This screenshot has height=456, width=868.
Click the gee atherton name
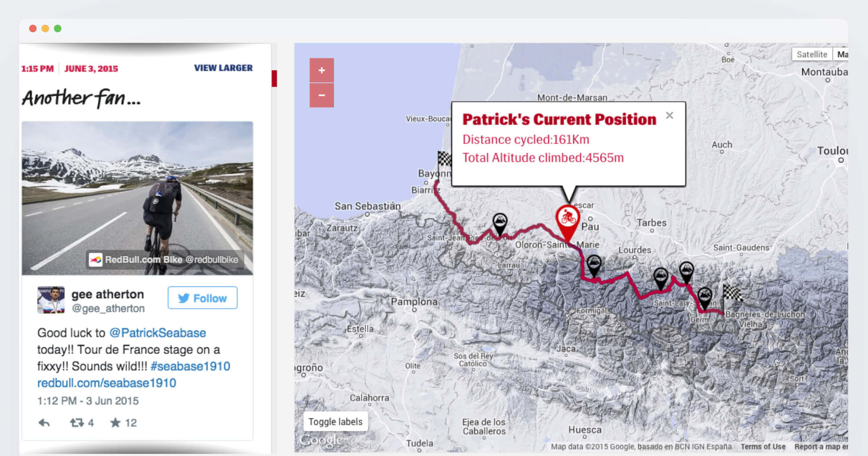pos(108,294)
